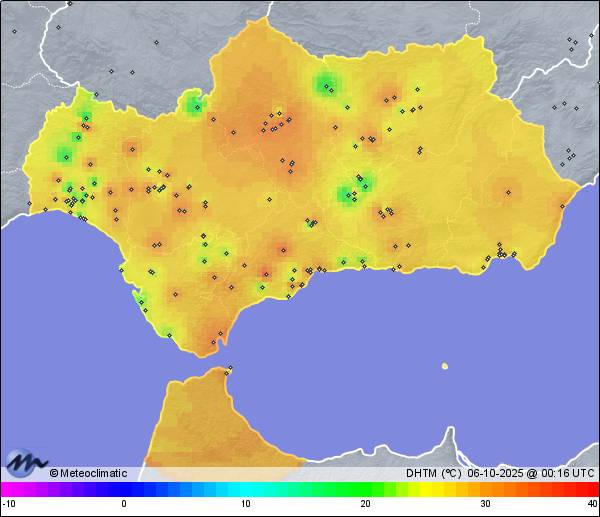Click the orange warm spot in eastern Andalusia
Viewport: 600px width, 517px height.
point(507,189)
